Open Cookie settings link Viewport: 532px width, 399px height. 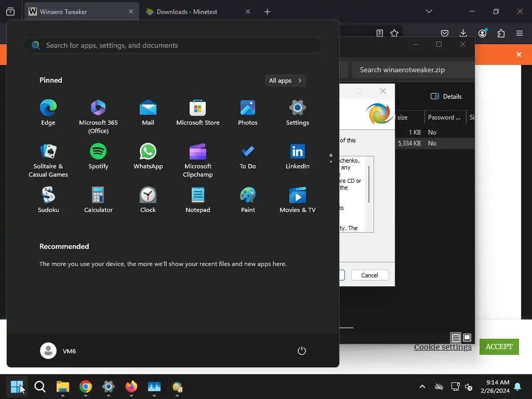pyautogui.click(x=443, y=347)
